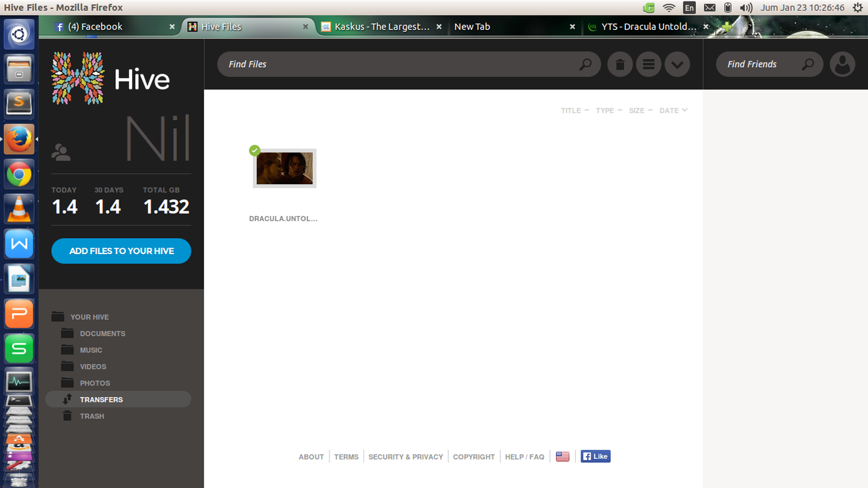
Task: Launch Sublime Text from launcher
Action: click(x=19, y=104)
